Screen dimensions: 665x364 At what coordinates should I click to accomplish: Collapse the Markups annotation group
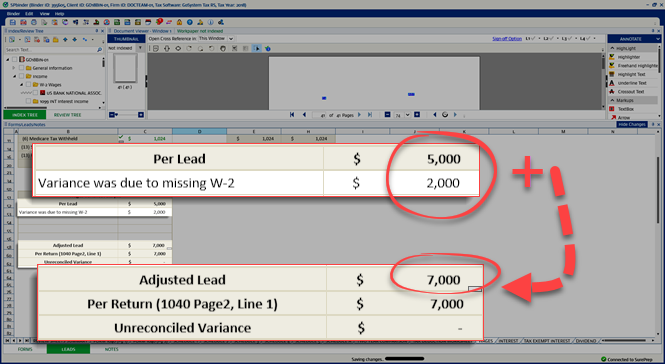tap(612, 100)
